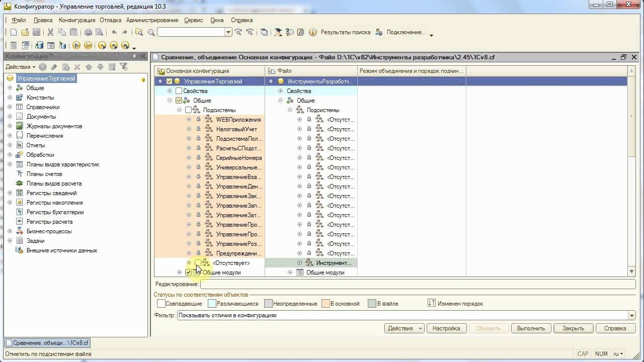Click the Undo arrow icon
Screen dimensions: 644x362
(114, 32)
